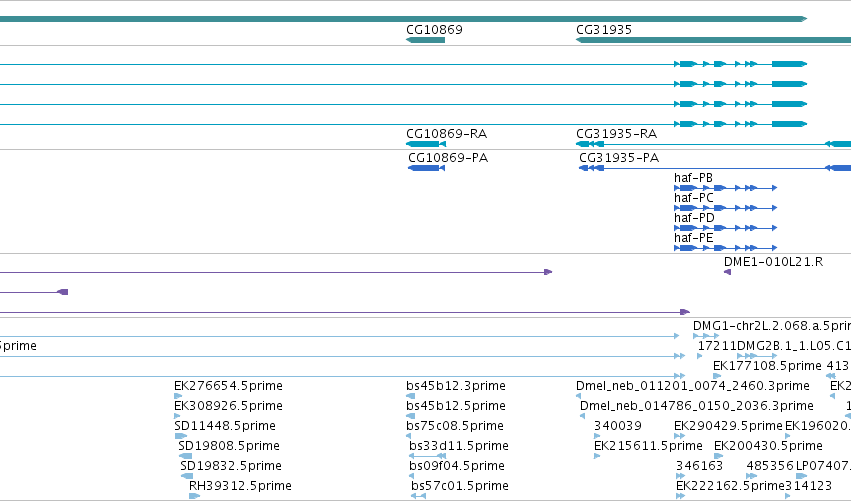Click the SD19808.5prime arrow glyph
The image size is (851, 501).
[x=186, y=456]
